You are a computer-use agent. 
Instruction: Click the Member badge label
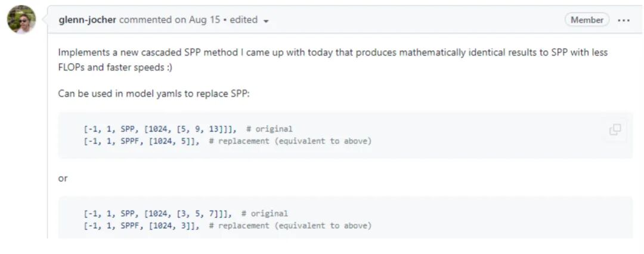(x=587, y=20)
